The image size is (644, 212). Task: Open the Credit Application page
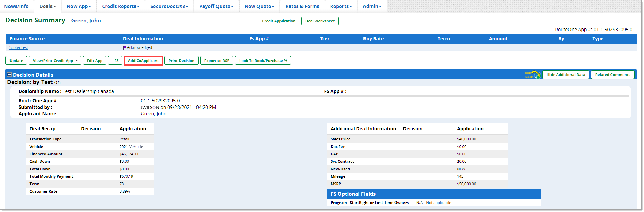(x=278, y=21)
